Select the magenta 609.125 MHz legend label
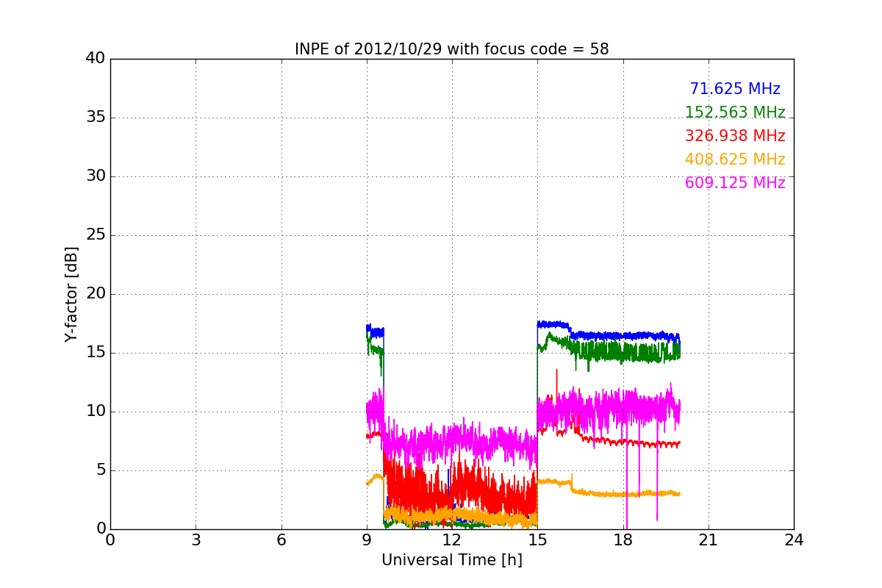Image resolution: width=882 pixels, height=588 pixels. click(x=735, y=183)
